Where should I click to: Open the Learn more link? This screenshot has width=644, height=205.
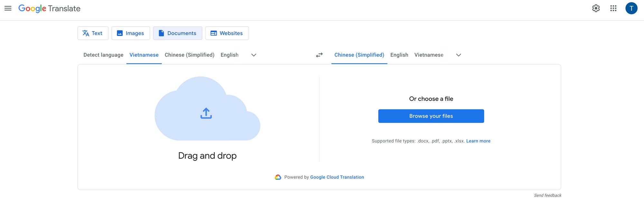(478, 141)
